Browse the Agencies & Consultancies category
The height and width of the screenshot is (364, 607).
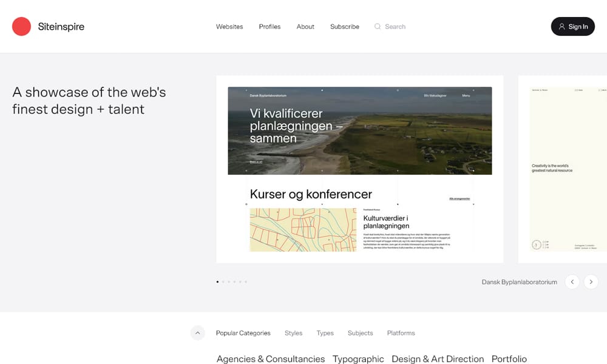[x=270, y=359]
